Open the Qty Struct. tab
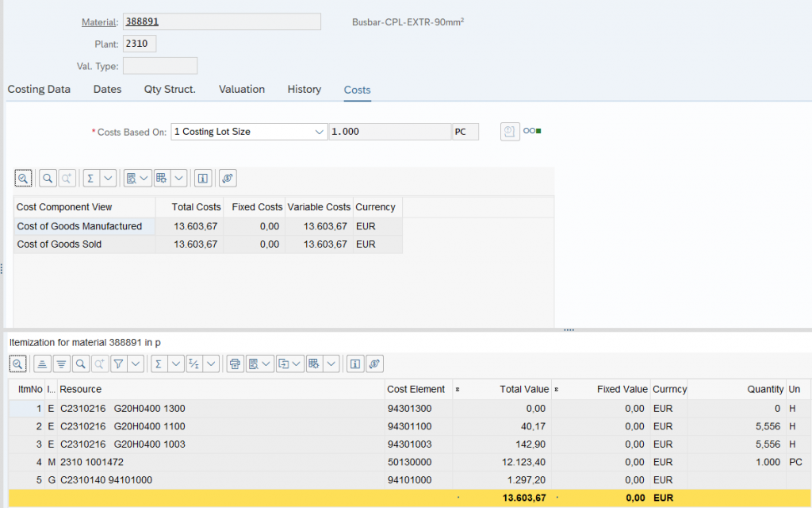The width and height of the screenshot is (812, 508). coord(170,90)
